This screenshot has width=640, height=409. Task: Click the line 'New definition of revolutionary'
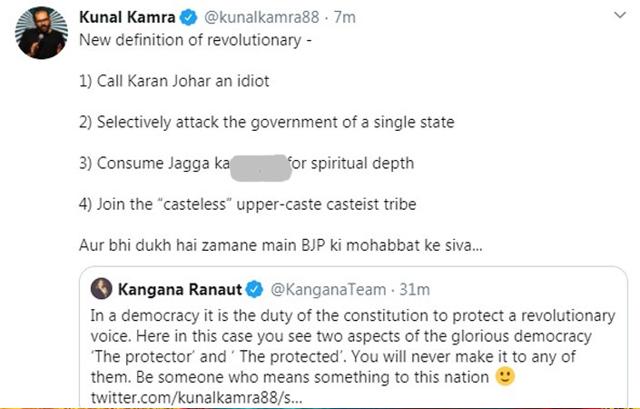coord(195,40)
